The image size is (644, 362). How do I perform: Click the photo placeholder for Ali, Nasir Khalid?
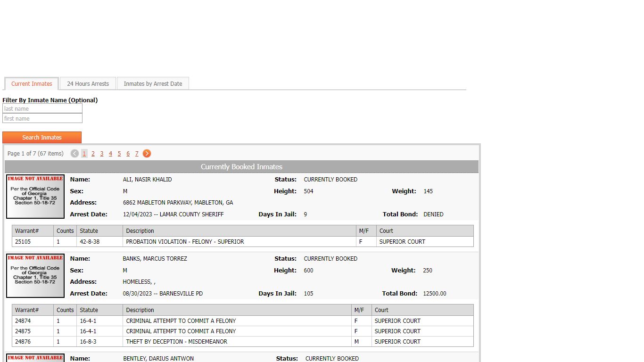click(x=35, y=197)
